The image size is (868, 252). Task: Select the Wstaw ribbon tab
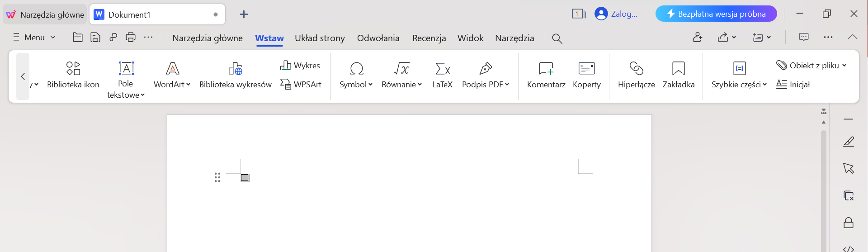269,38
